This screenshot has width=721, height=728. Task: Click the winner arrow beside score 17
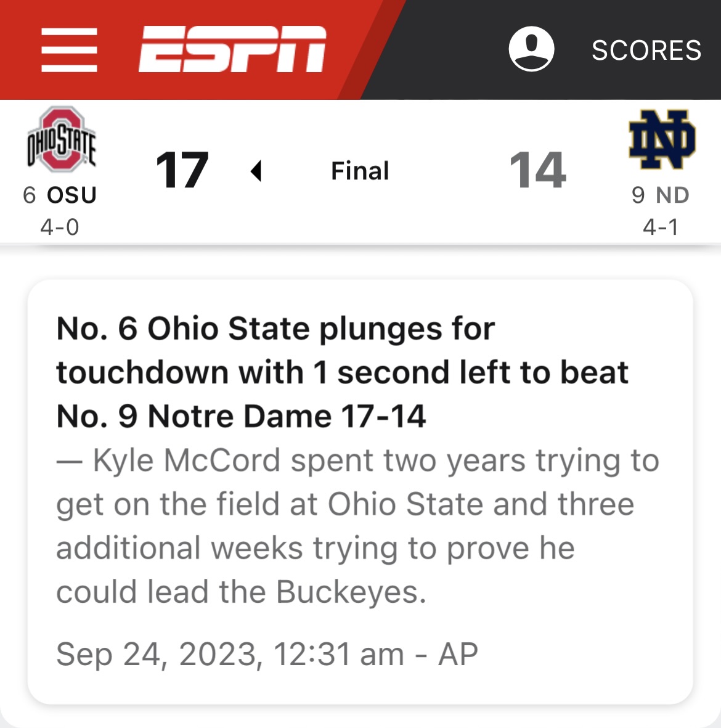click(x=256, y=171)
